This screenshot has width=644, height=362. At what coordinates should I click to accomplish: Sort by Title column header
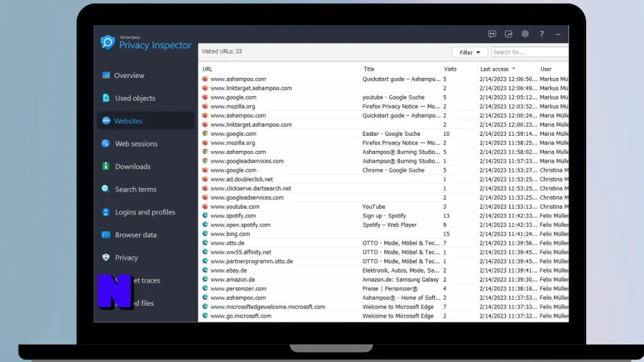click(x=369, y=69)
